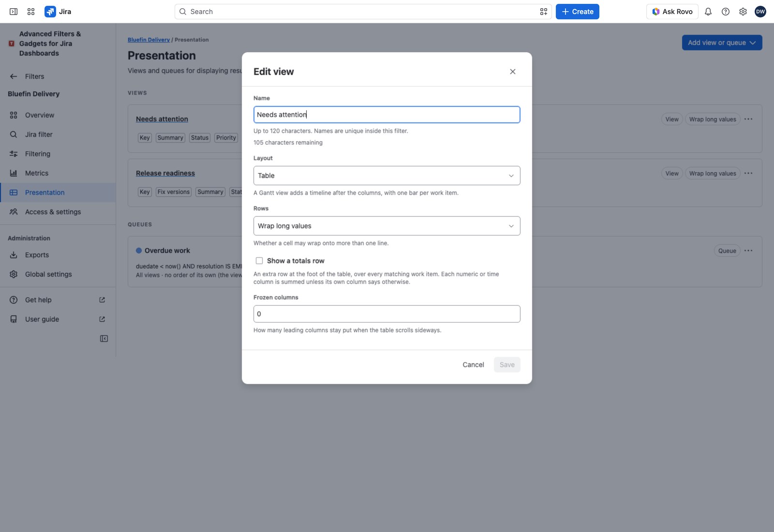Viewport: 774px width, 532px height.
Task: Click the top Search field
Action: click(x=363, y=12)
